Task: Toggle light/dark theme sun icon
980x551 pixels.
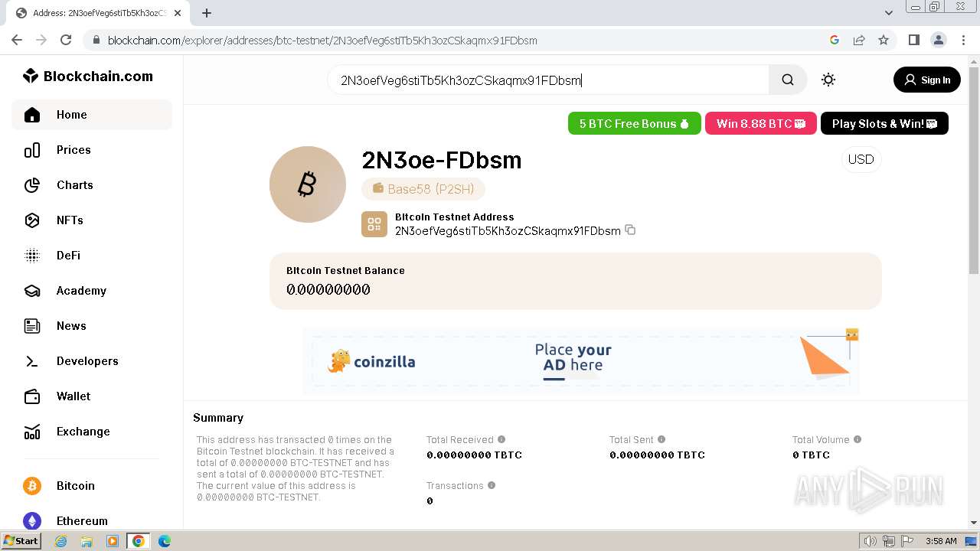Action: [828, 80]
